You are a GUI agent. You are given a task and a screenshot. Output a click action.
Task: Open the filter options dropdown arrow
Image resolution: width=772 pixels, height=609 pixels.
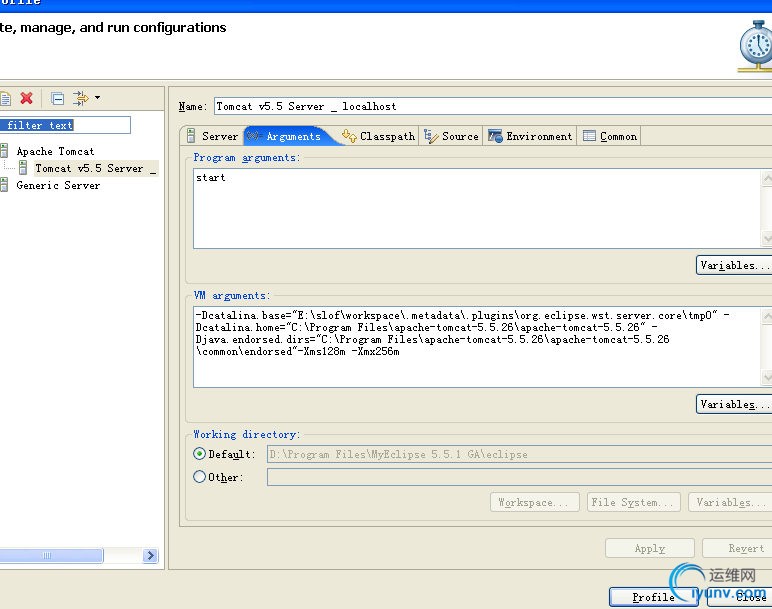click(x=97, y=97)
